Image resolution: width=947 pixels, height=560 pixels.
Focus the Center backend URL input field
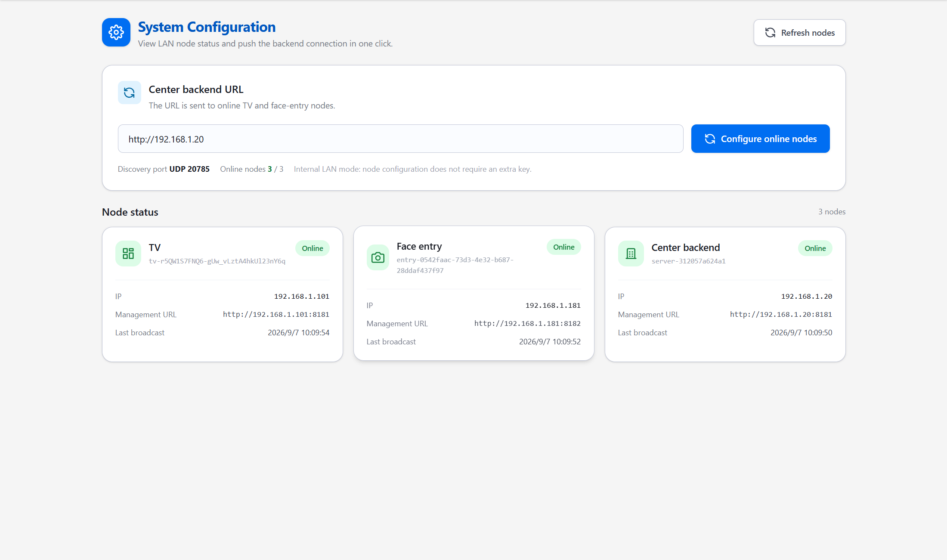pyautogui.click(x=400, y=139)
